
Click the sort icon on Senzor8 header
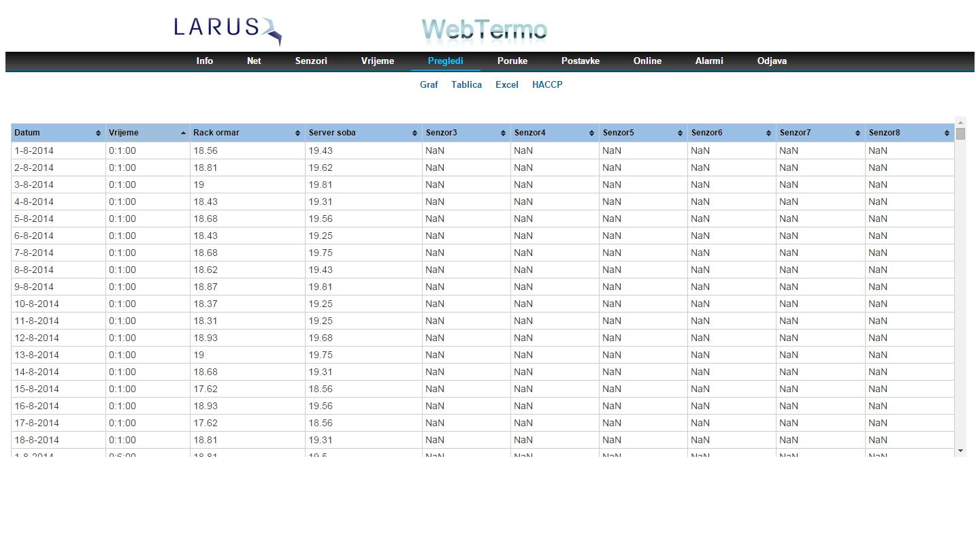[x=947, y=133]
